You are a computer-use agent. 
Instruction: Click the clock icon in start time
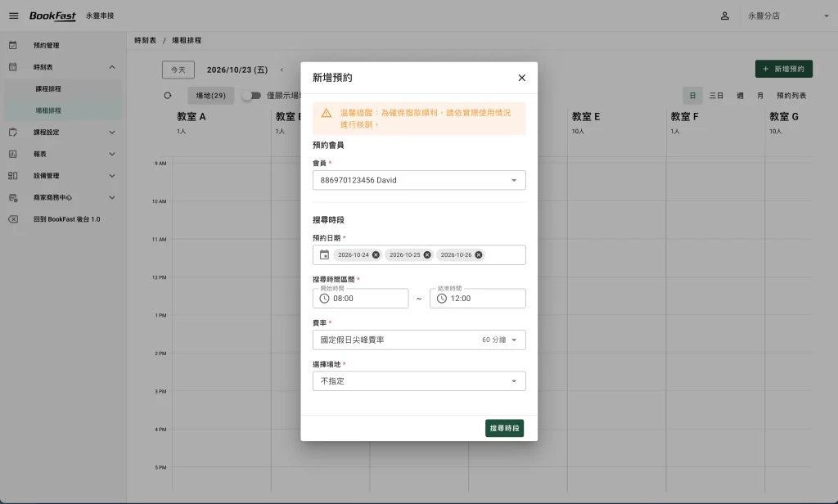[324, 299]
